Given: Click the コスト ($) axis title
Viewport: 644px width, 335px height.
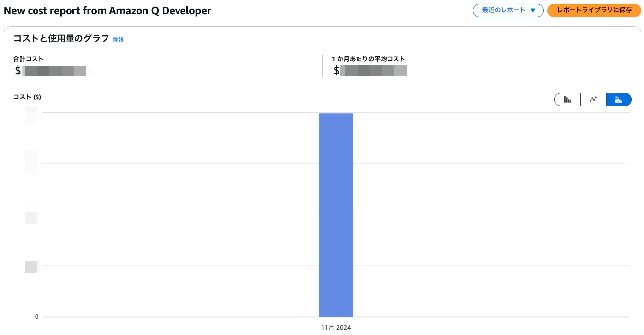Looking at the screenshot, I should (x=27, y=97).
